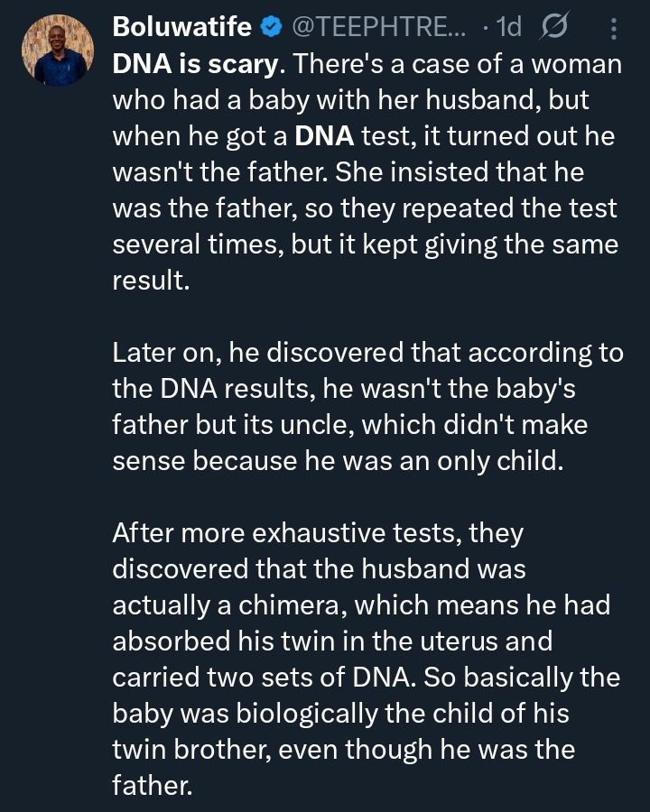Open the paragraph starting "After more exhaustive tests"
This screenshot has height=812, width=650.
[367, 660]
